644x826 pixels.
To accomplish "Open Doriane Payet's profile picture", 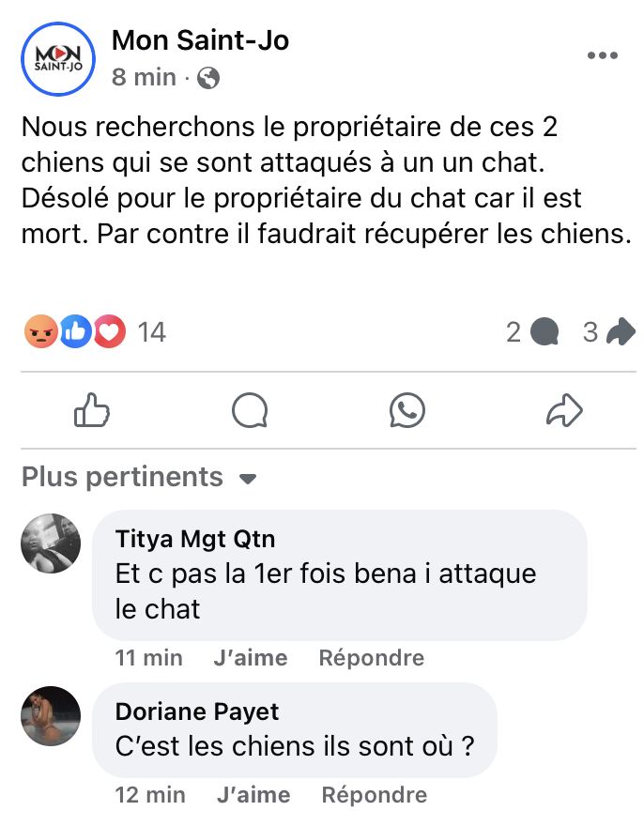I will tap(51, 716).
